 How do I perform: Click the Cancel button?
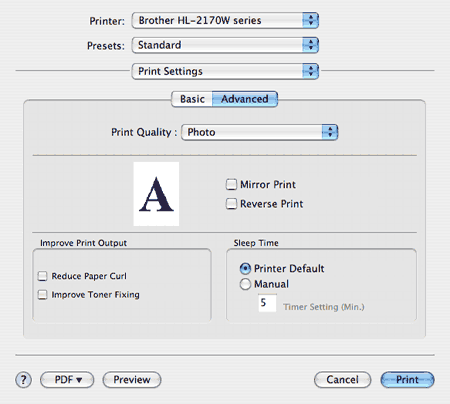pos(342,380)
